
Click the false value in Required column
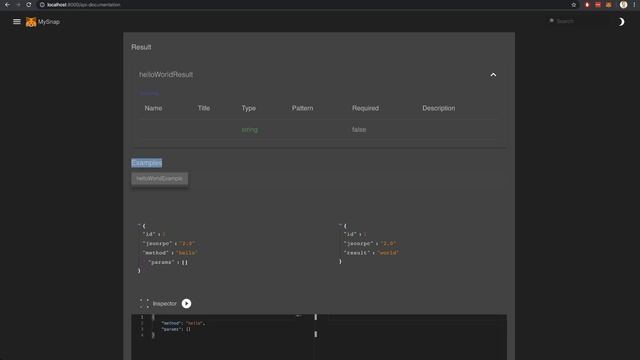pyautogui.click(x=359, y=130)
